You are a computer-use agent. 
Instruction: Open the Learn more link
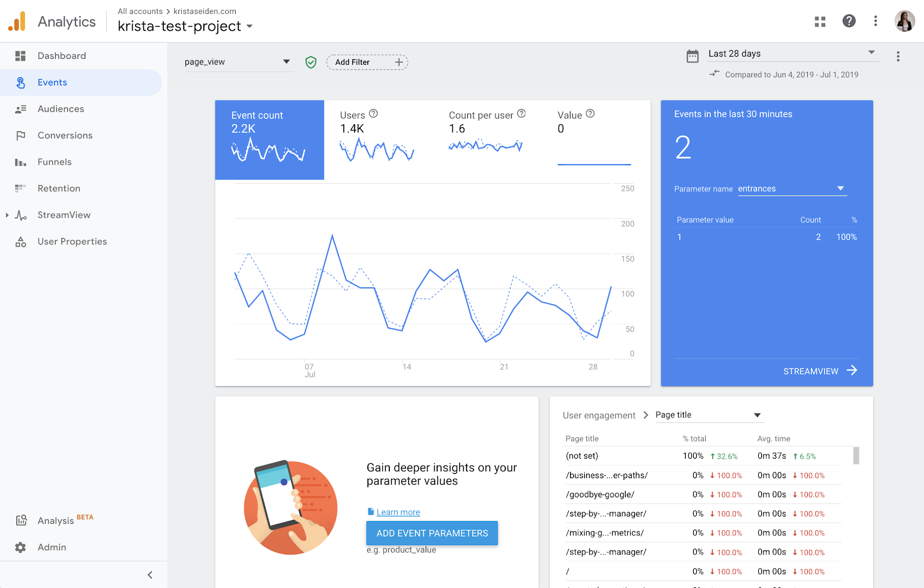(398, 512)
